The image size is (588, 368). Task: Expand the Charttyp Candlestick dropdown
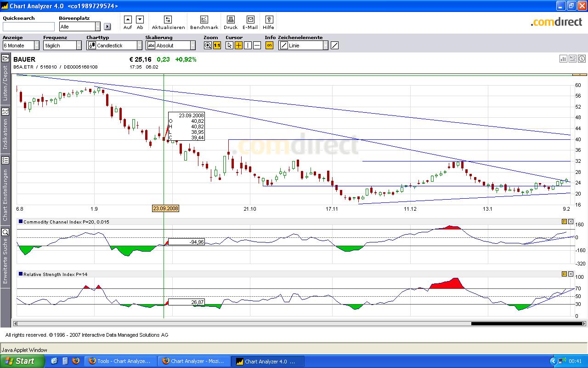coord(139,46)
